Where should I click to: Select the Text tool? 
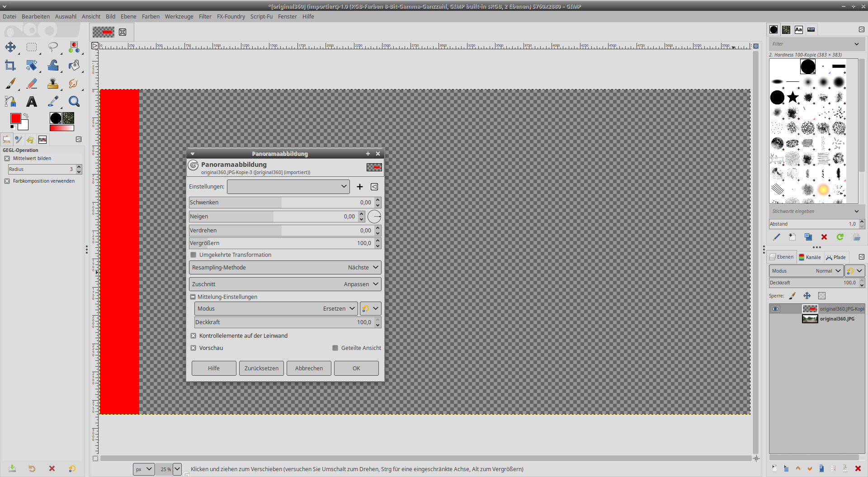point(32,102)
